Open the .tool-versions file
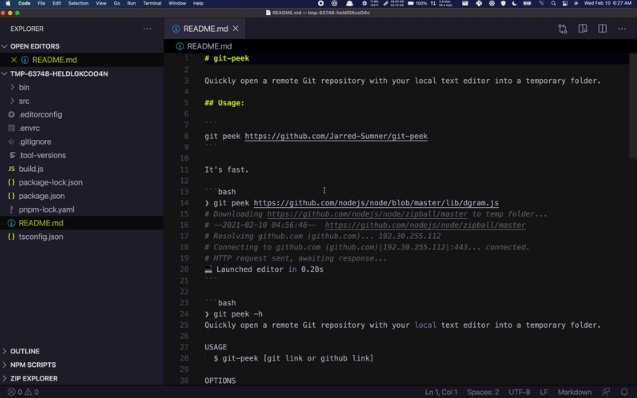637x398 pixels. [81, 155]
